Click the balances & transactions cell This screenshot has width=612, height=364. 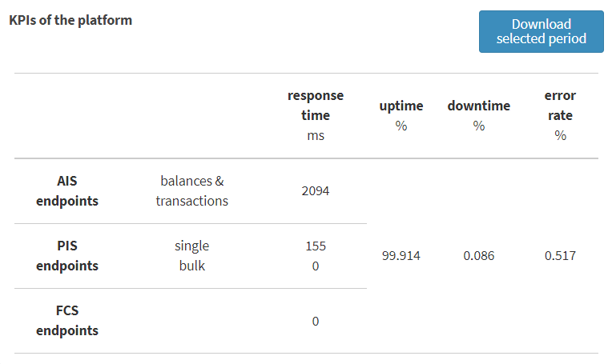pos(191,191)
